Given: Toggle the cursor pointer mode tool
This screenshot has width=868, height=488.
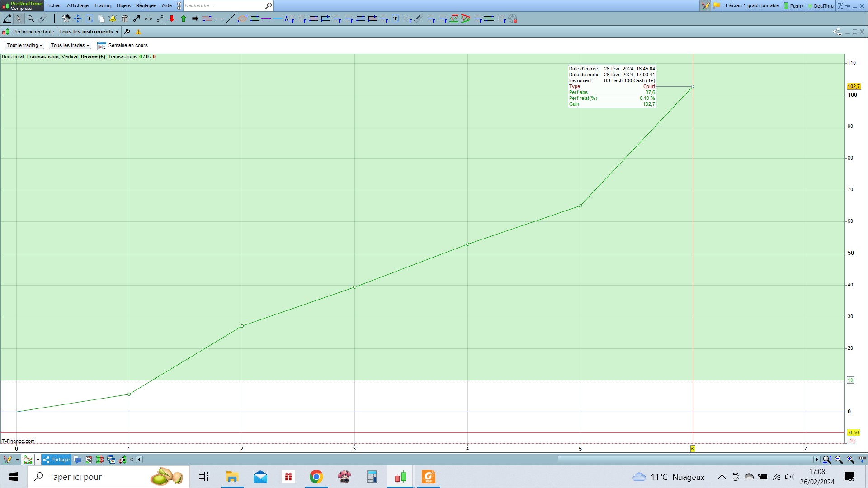Looking at the screenshot, I should pyautogui.click(x=19, y=19).
